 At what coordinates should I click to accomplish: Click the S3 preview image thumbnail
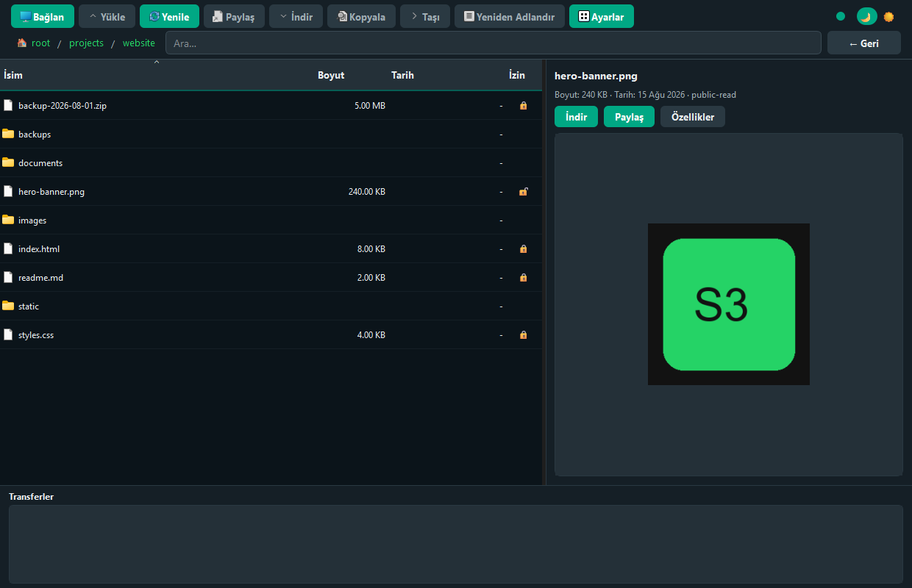coord(729,304)
